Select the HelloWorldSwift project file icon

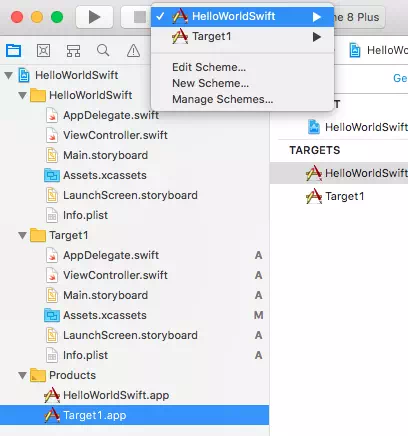click(x=24, y=75)
